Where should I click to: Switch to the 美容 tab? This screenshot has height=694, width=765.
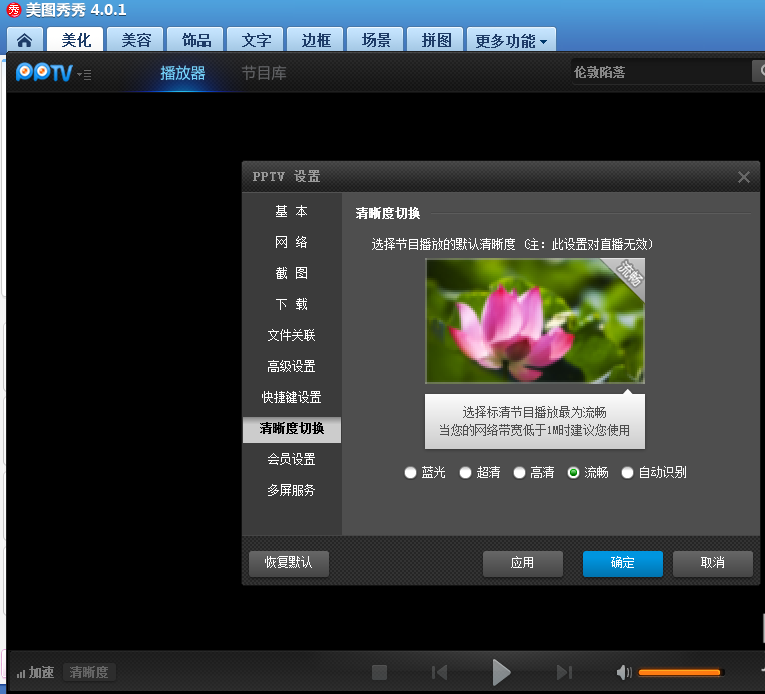[135, 40]
